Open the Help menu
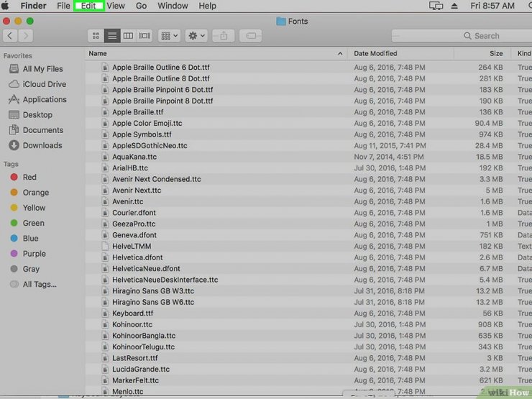Screen dimensions: 532x399 click(207, 6)
